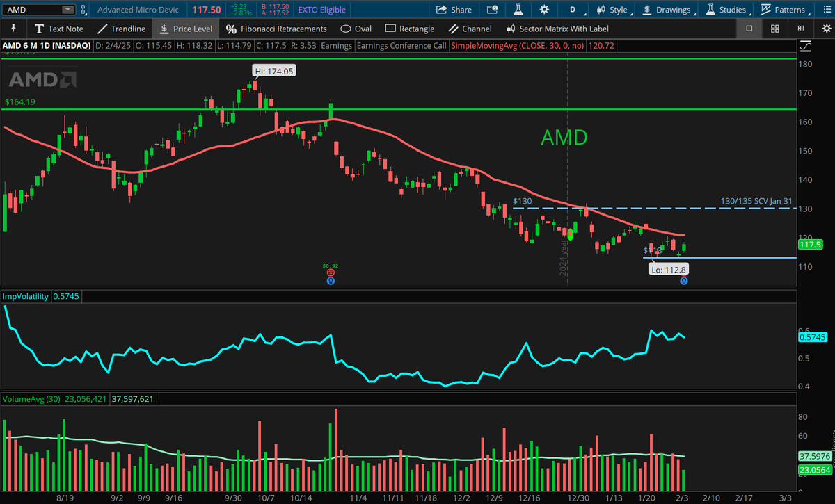Click the conference call icon near 10/14
This screenshot has height=504, width=835.
(x=331, y=281)
